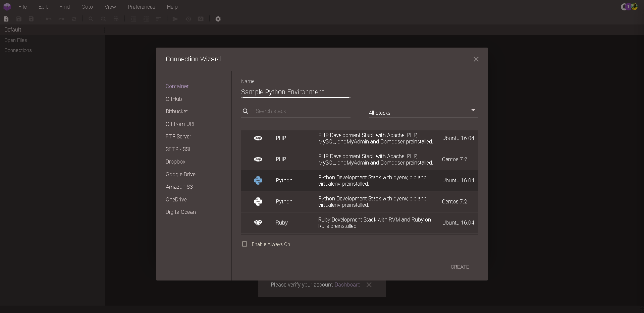Enable the Always On checkbox

point(244,244)
